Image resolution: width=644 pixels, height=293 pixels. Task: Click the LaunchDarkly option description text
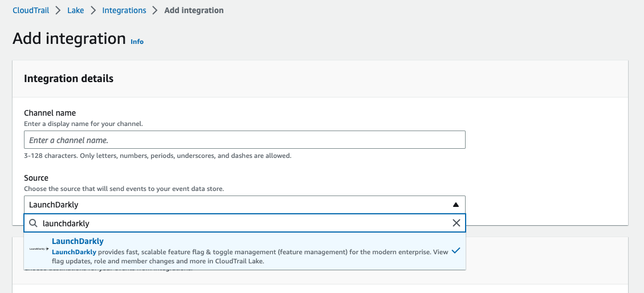coord(250,257)
